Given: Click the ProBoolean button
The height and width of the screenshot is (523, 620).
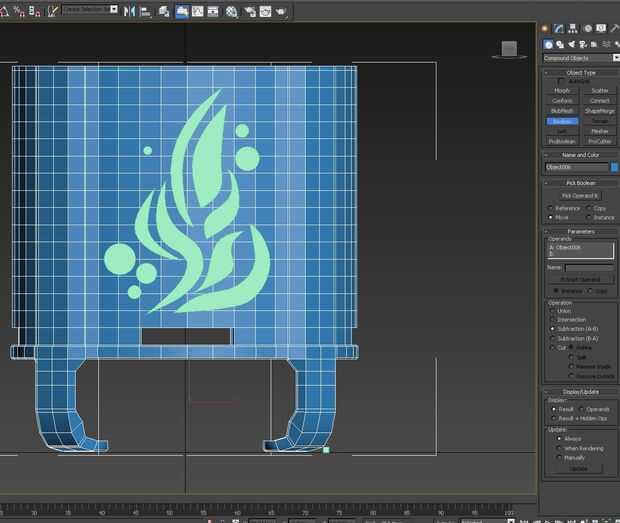Looking at the screenshot, I should pyautogui.click(x=562, y=141).
